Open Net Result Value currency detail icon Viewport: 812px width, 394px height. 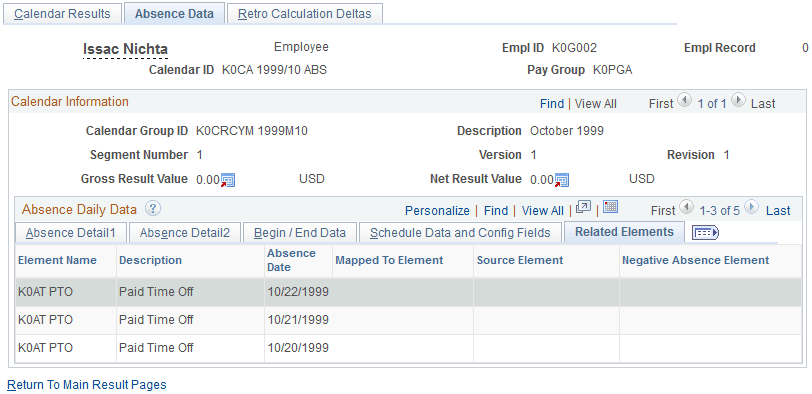(x=562, y=180)
